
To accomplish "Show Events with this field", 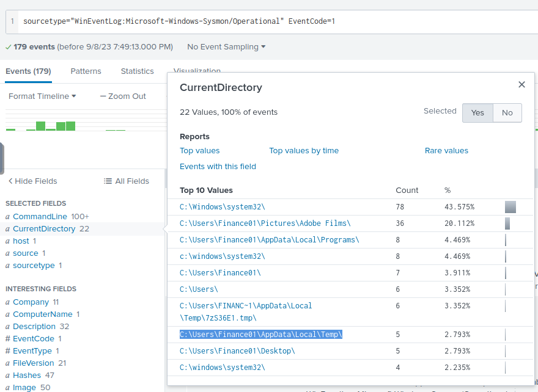I will (x=218, y=166).
